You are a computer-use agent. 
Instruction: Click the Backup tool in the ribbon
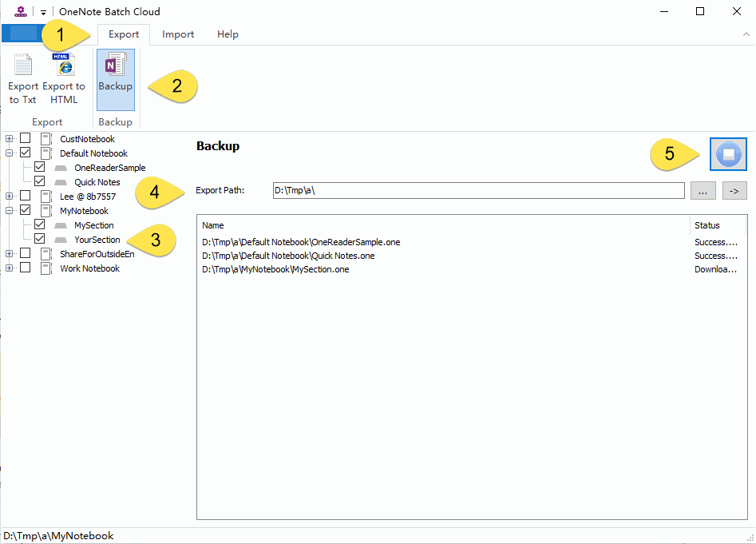coord(115,79)
